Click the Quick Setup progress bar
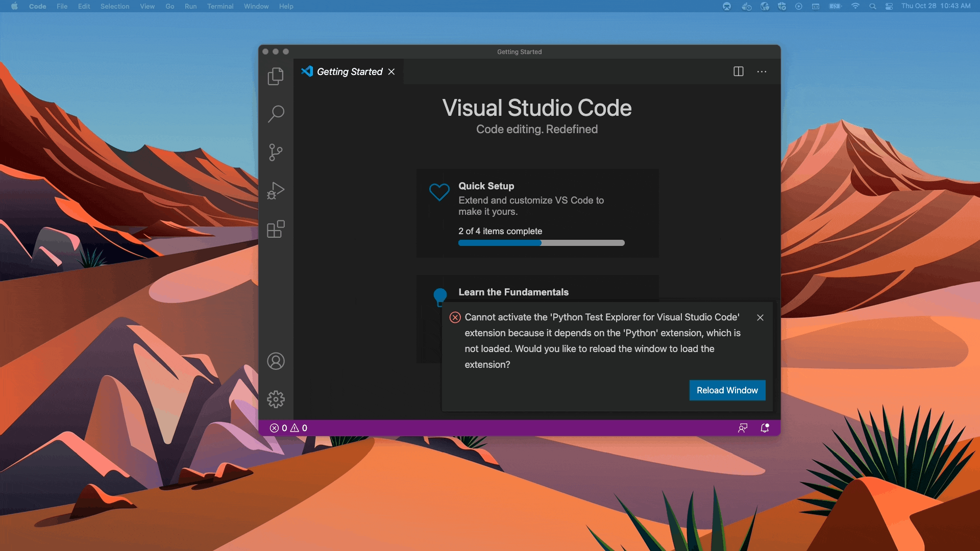Viewport: 980px width, 551px height. (x=541, y=243)
